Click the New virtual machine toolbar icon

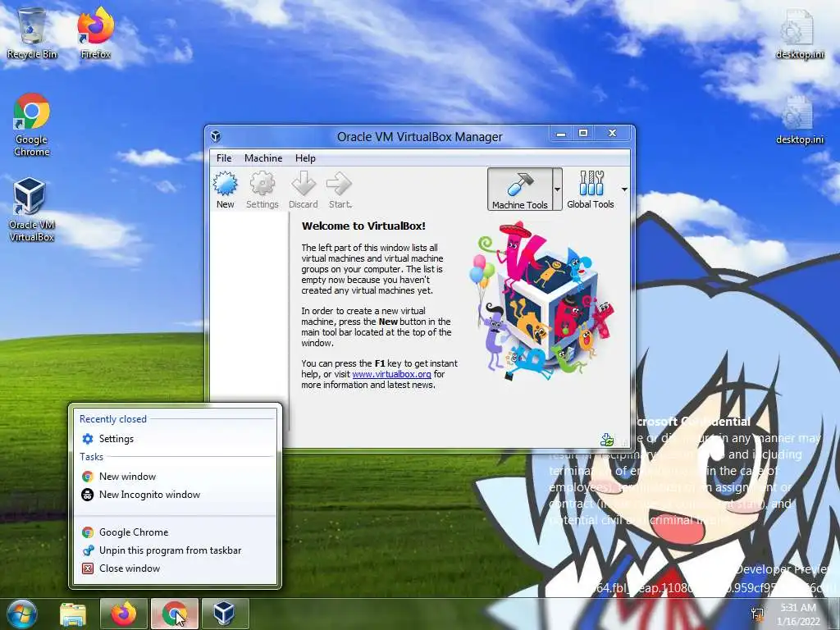tap(225, 189)
